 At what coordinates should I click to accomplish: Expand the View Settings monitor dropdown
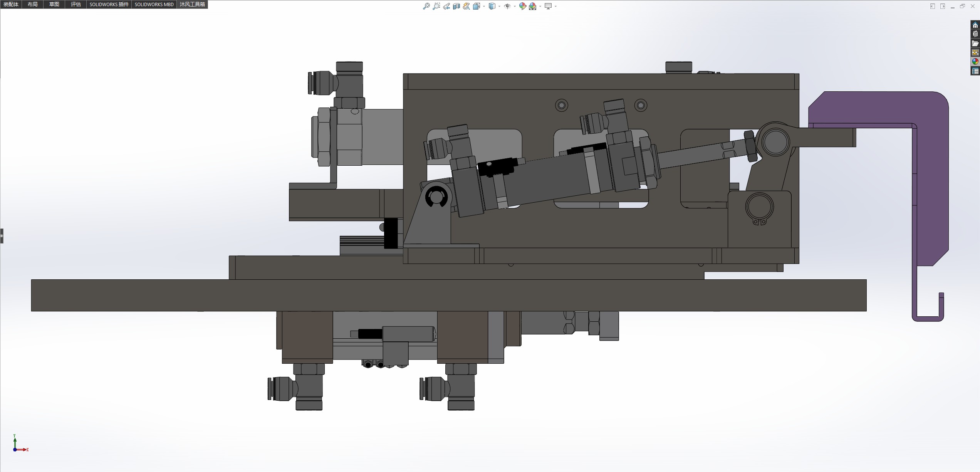coord(555,6)
